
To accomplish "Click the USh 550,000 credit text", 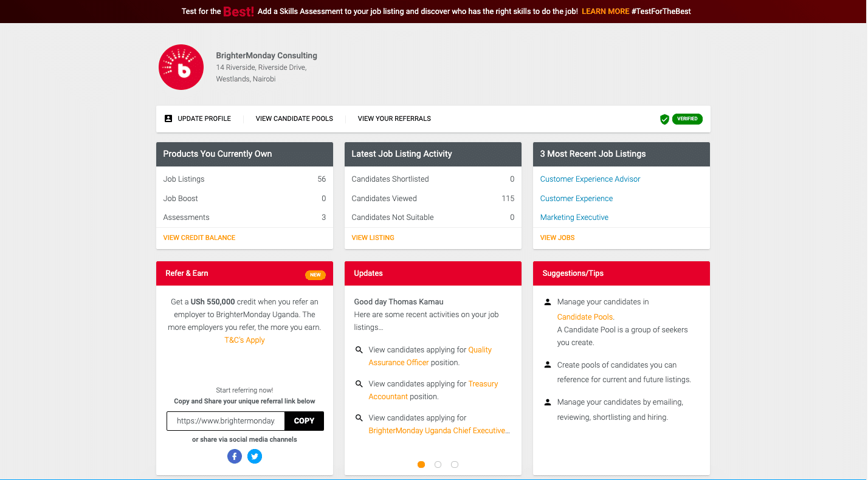I will point(213,302).
